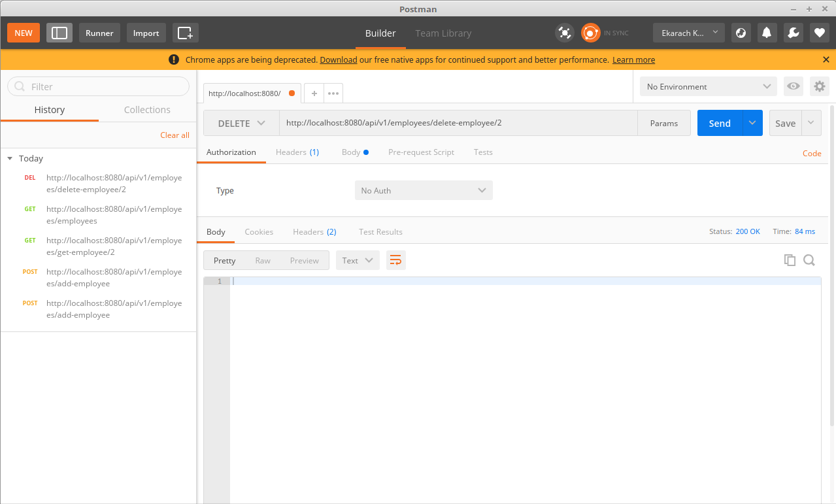Open the Pre-request Script tab

421,152
